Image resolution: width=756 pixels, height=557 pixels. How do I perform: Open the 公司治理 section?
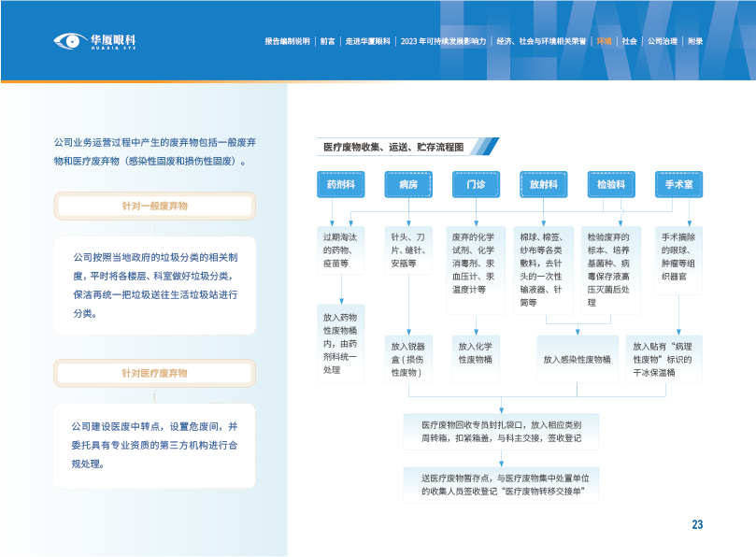pyautogui.click(x=662, y=42)
